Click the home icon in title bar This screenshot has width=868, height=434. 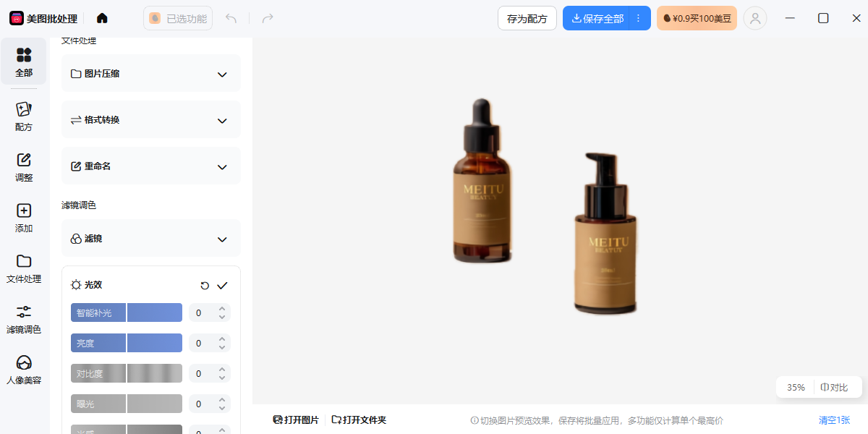tap(102, 18)
